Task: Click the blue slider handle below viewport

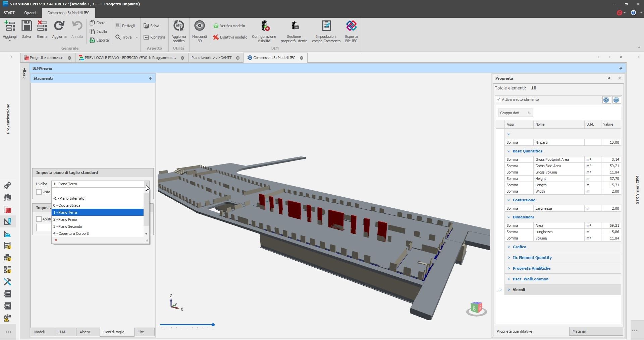Action: tap(213, 325)
